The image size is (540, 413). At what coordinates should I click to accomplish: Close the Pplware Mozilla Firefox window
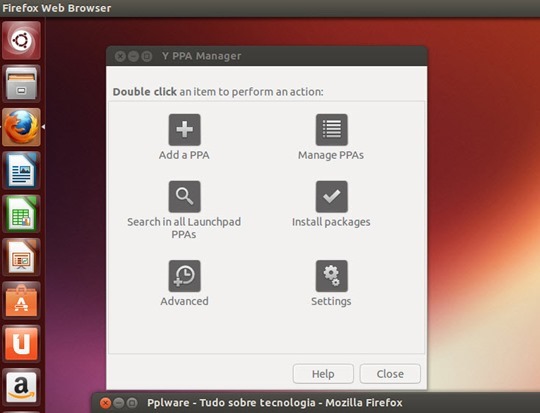point(105,403)
